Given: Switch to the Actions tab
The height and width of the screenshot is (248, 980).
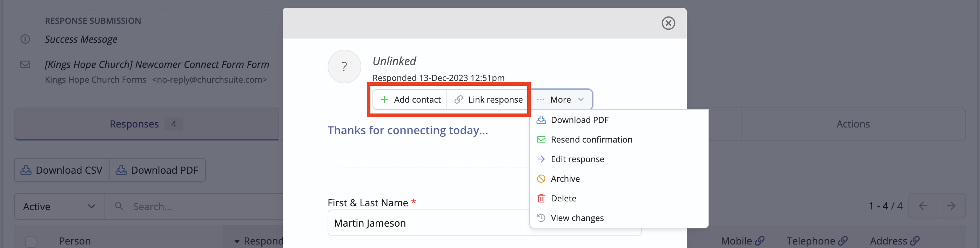Looking at the screenshot, I should 853,124.
